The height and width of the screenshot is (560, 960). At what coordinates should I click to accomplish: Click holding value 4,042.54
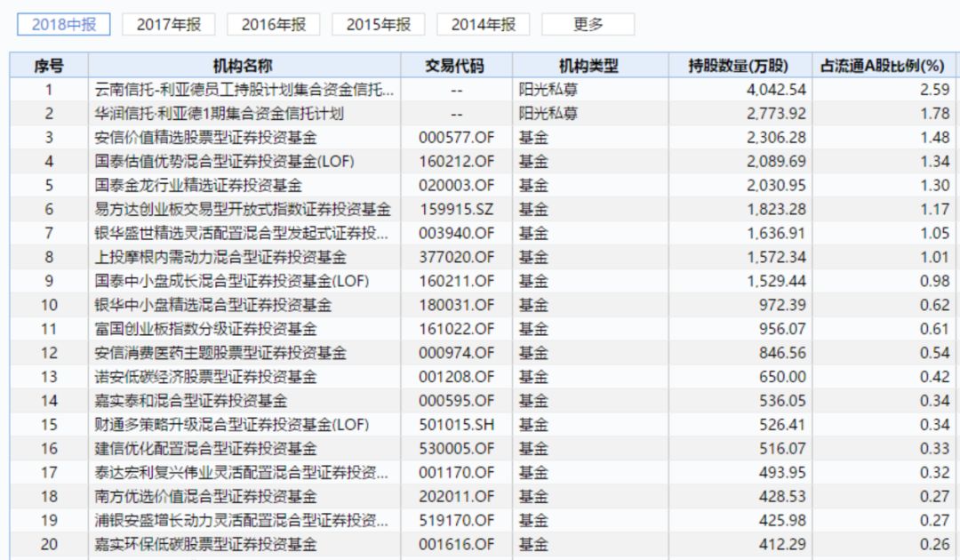pyautogui.click(x=776, y=90)
